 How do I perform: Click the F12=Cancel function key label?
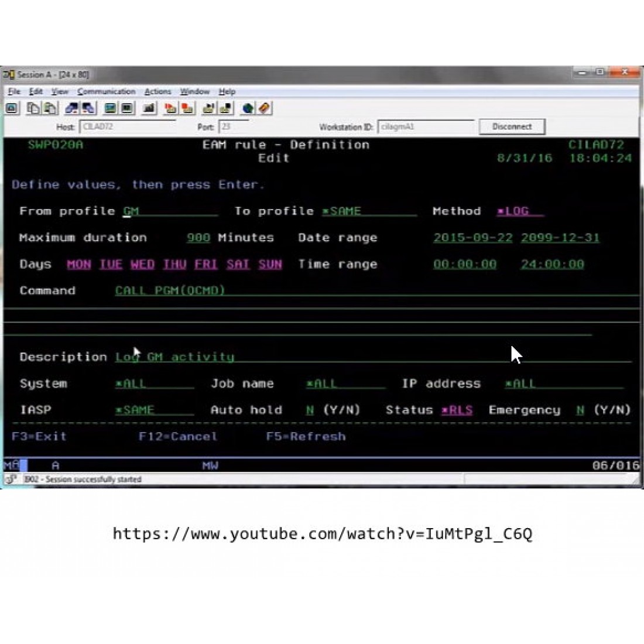tap(178, 437)
